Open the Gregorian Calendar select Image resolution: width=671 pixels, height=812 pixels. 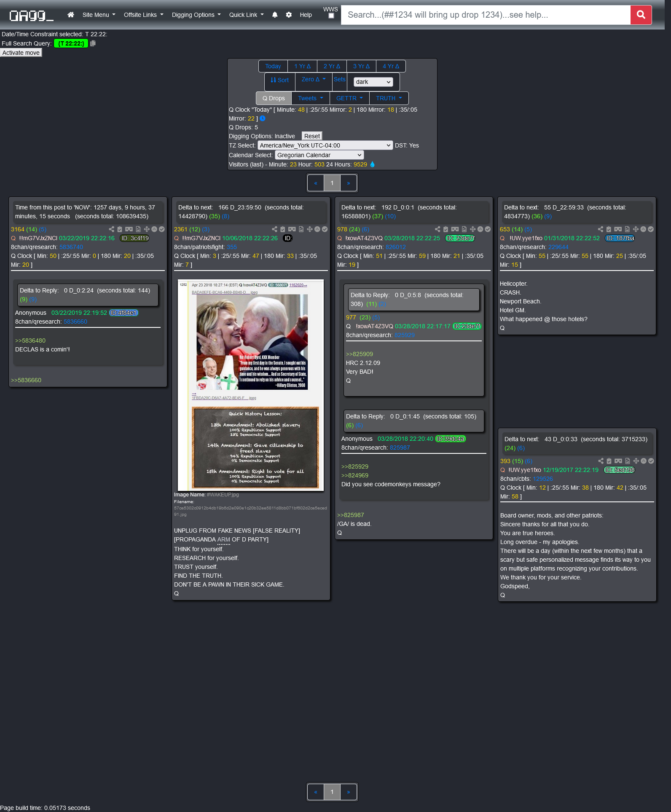pos(319,155)
